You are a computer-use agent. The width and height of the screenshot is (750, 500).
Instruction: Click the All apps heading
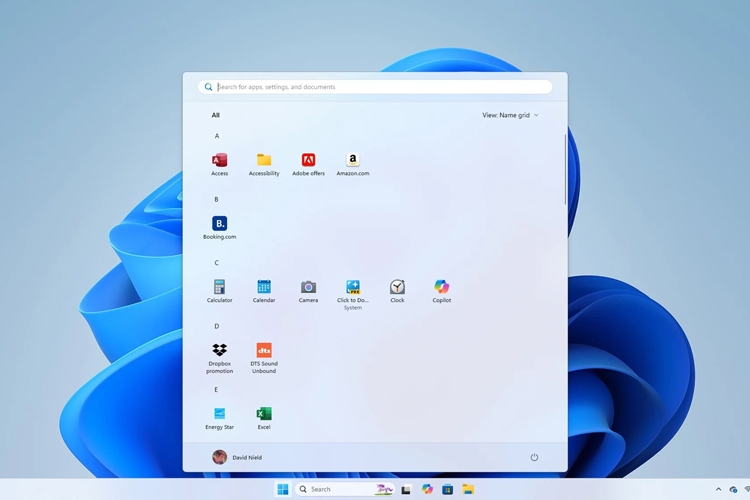pyautogui.click(x=216, y=115)
